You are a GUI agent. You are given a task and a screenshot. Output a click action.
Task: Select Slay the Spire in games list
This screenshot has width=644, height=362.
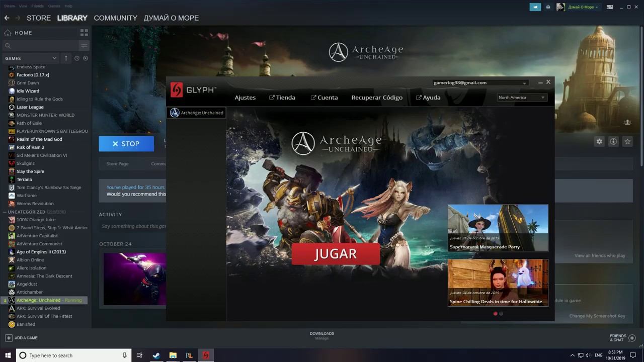pyautogui.click(x=30, y=171)
